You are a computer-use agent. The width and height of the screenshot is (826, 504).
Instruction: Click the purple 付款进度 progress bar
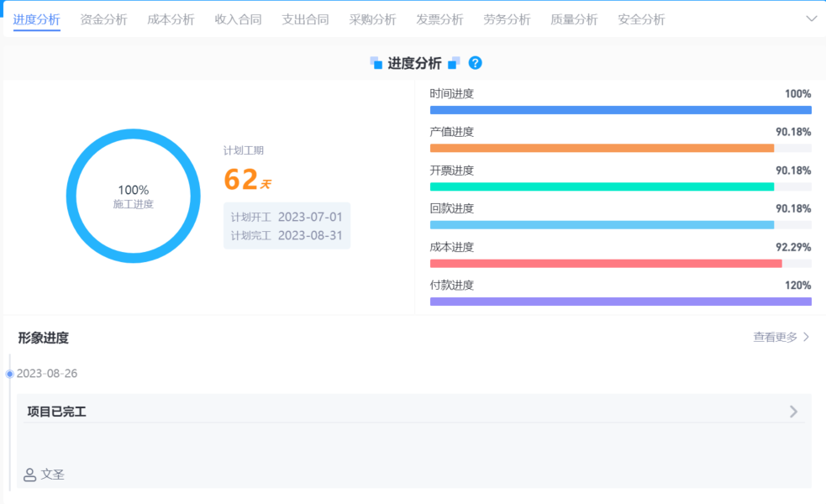620,301
